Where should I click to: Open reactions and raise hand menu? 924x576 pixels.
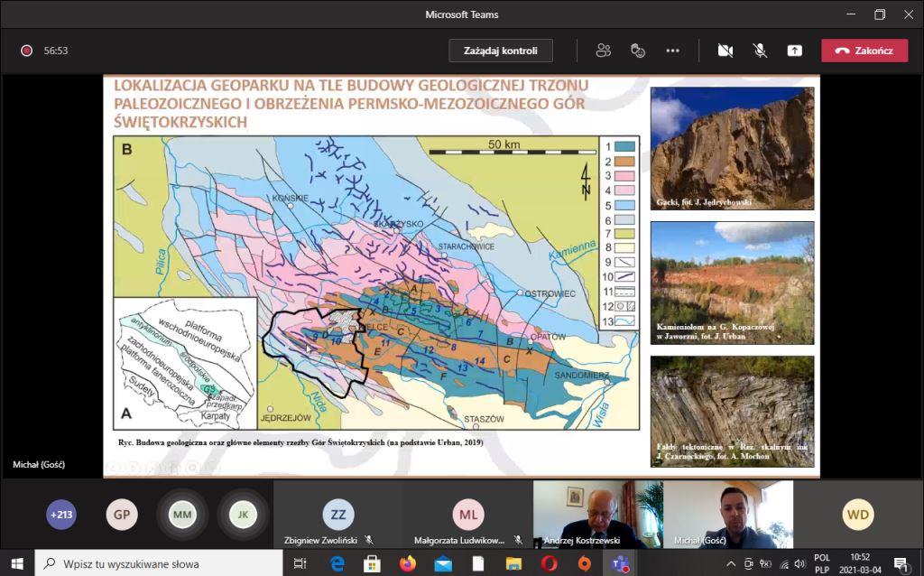(638, 51)
